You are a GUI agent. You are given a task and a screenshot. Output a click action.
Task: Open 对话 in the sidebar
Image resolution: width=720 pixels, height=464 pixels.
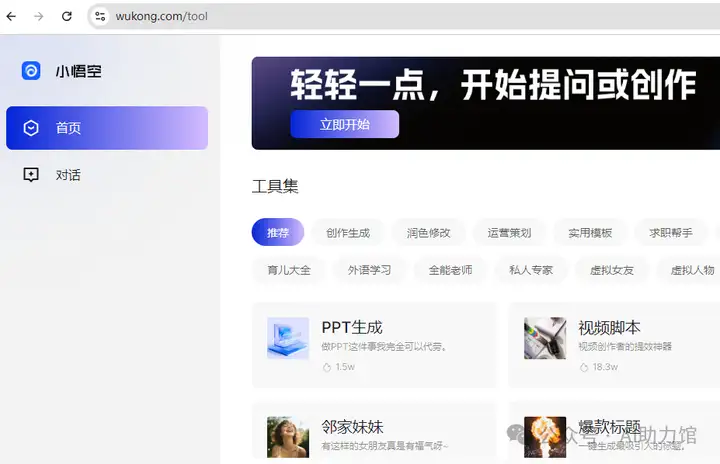coord(107,175)
